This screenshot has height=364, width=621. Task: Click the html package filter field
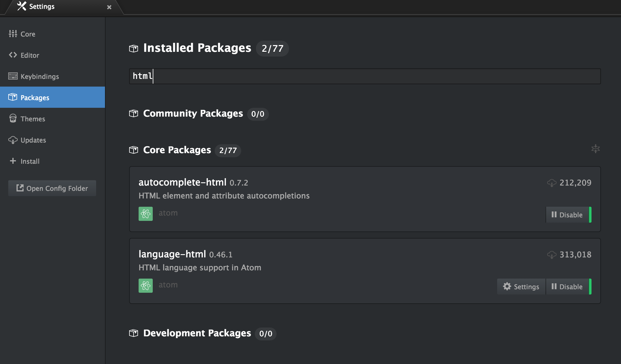(x=365, y=76)
